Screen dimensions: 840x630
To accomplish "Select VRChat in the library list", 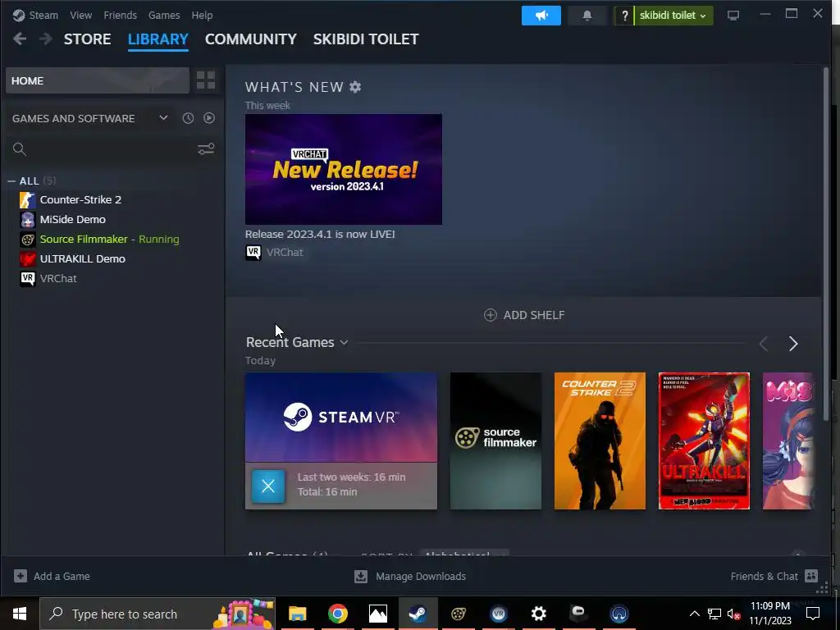I will (58, 279).
